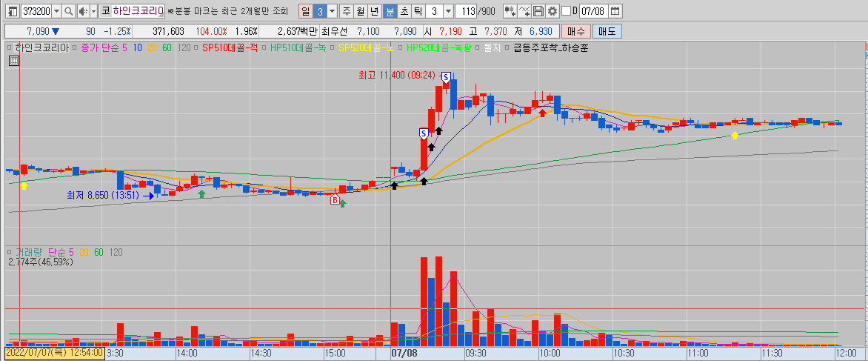This screenshot has width=868, height=361.
Task: Click the marker before SP510데골-적 legend
Action: (x=196, y=48)
